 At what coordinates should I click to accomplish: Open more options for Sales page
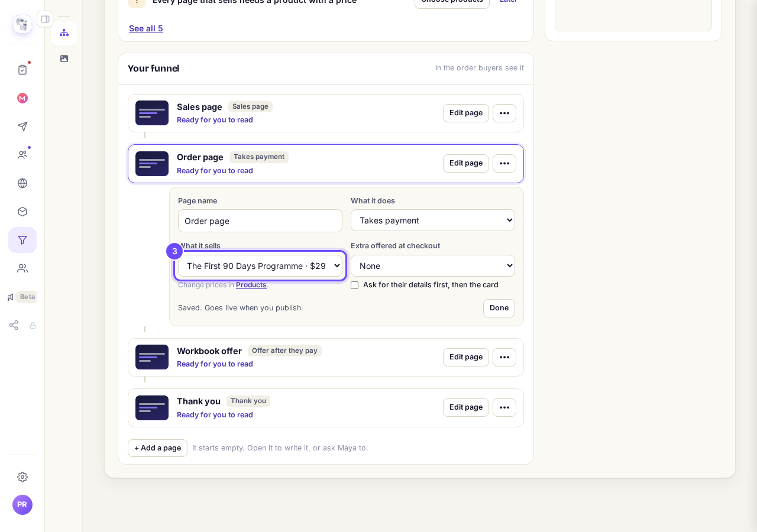click(x=504, y=113)
